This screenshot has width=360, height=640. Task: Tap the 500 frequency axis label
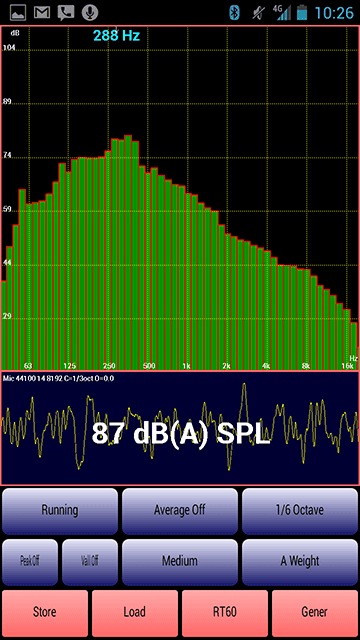coord(149,366)
